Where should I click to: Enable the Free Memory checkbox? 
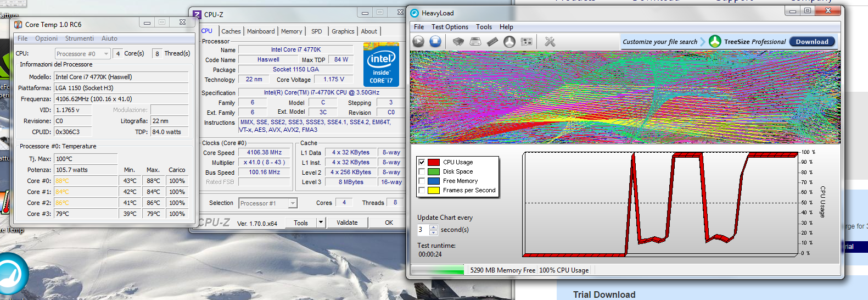click(422, 181)
